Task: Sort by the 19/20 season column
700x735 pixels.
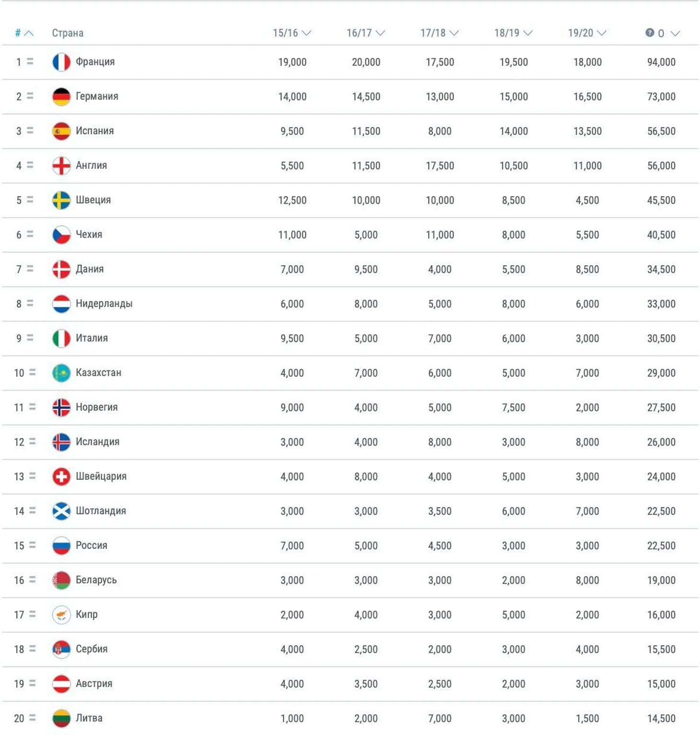Action: [587, 33]
